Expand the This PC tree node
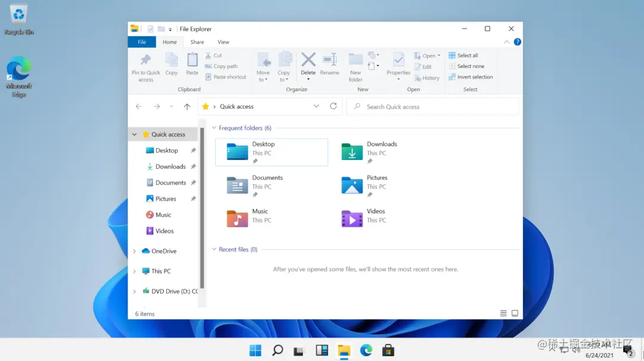This screenshot has height=361, width=644. coord(134,271)
